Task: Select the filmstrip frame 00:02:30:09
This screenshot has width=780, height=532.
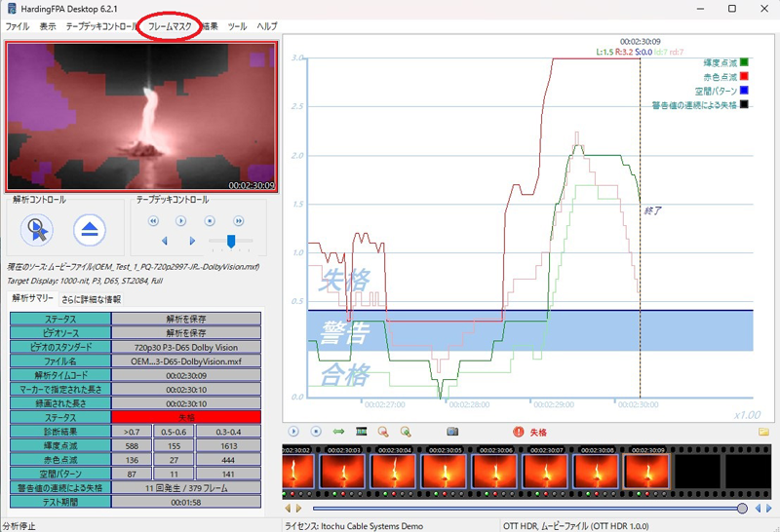Action: 647,471
